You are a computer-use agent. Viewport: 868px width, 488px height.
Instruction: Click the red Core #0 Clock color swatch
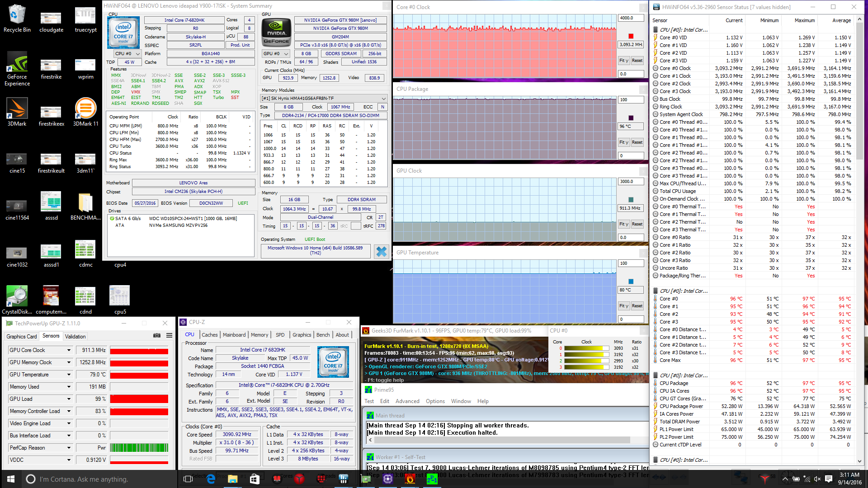click(631, 36)
